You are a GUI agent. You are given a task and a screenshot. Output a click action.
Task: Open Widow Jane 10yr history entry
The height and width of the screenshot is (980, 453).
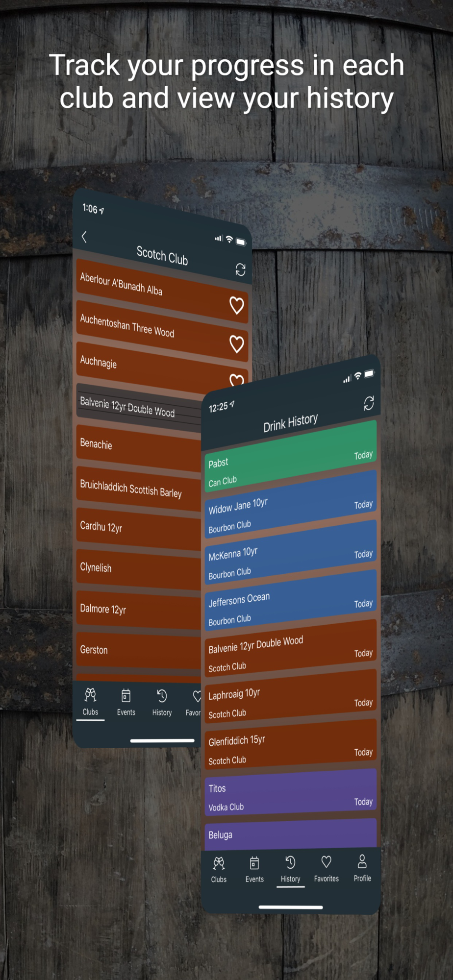pos(291,504)
